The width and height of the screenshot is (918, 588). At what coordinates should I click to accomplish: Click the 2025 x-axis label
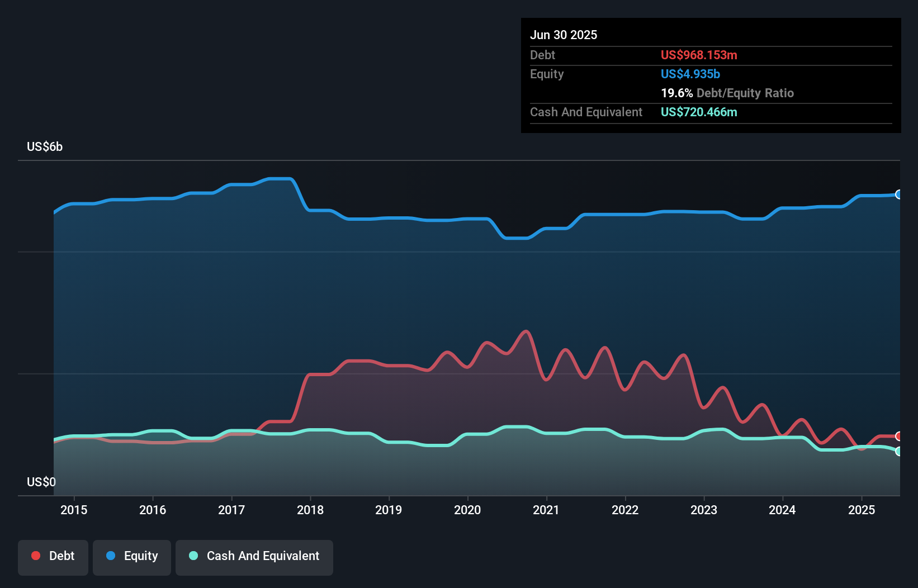click(862, 510)
